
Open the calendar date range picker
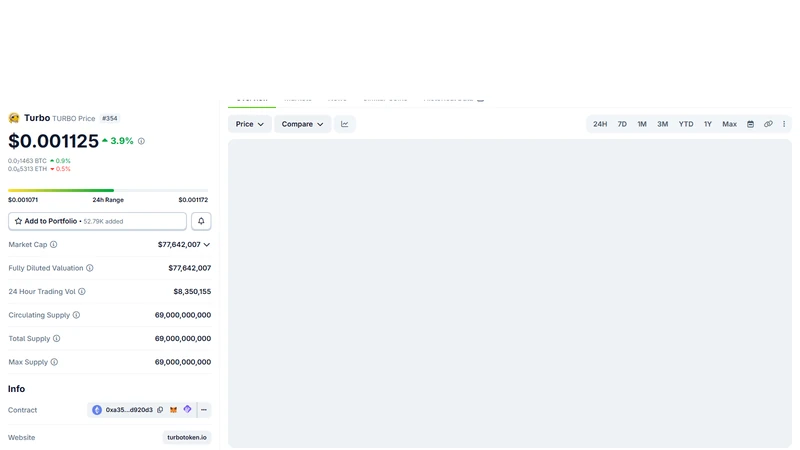pyautogui.click(x=751, y=124)
